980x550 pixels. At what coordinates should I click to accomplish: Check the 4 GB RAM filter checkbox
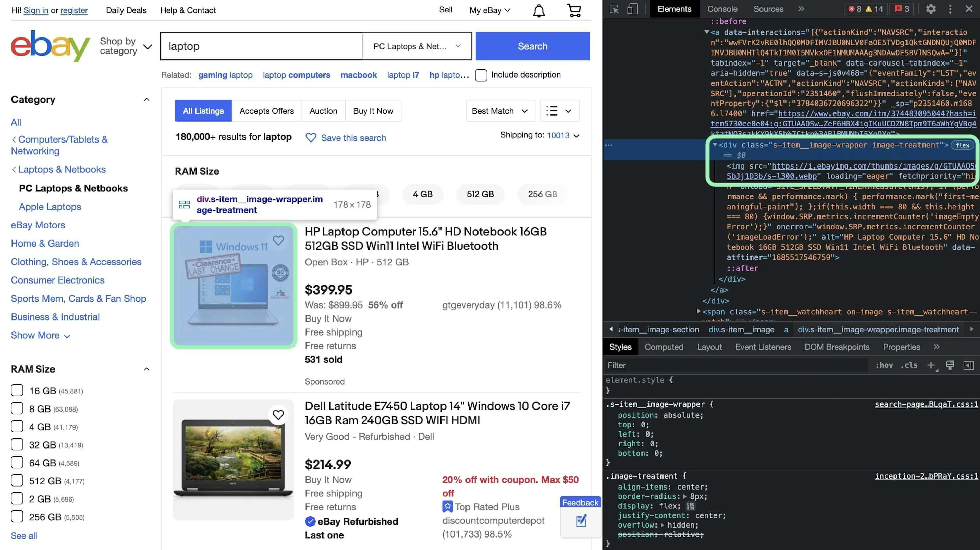pyautogui.click(x=17, y=427)
